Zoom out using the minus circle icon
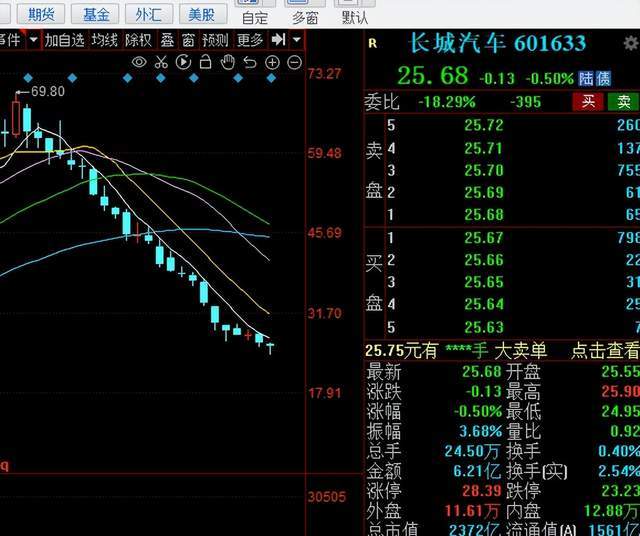The image size is (640, 536). point(294,62)
